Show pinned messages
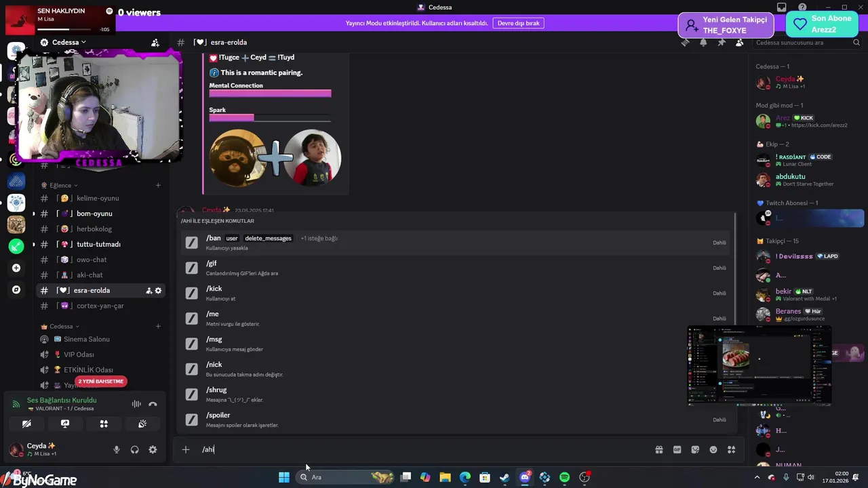This screenshot has width=868, height=488. pyautogui.click(x=722, y=42)
